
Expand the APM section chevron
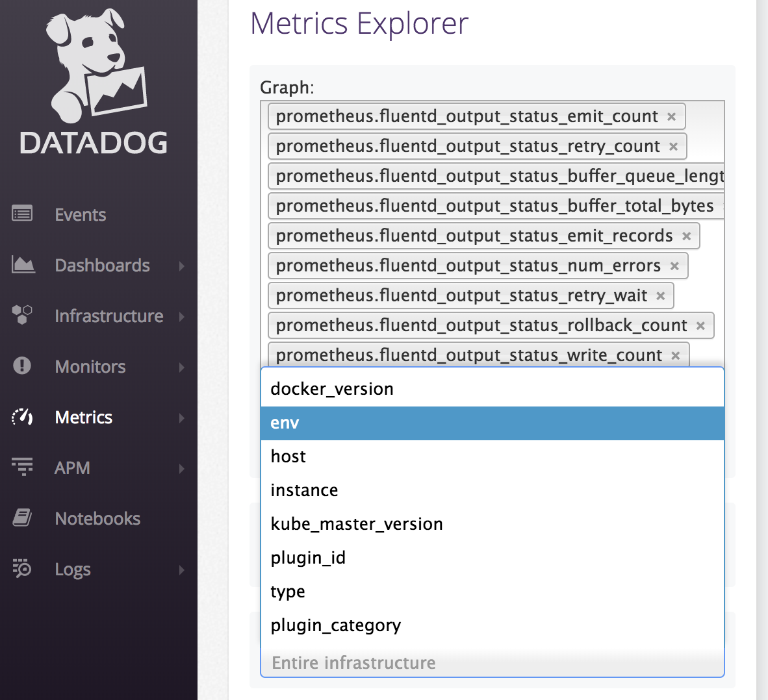(x=183, y=468)
